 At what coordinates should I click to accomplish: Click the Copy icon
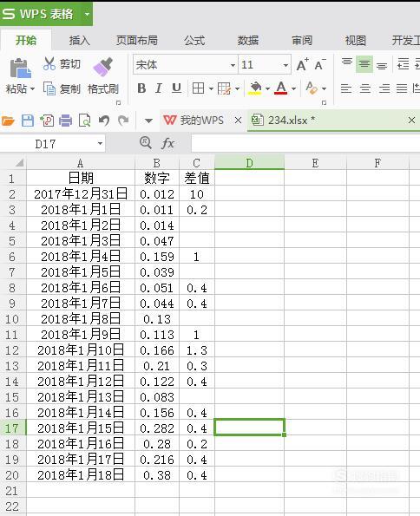point(49,88)
